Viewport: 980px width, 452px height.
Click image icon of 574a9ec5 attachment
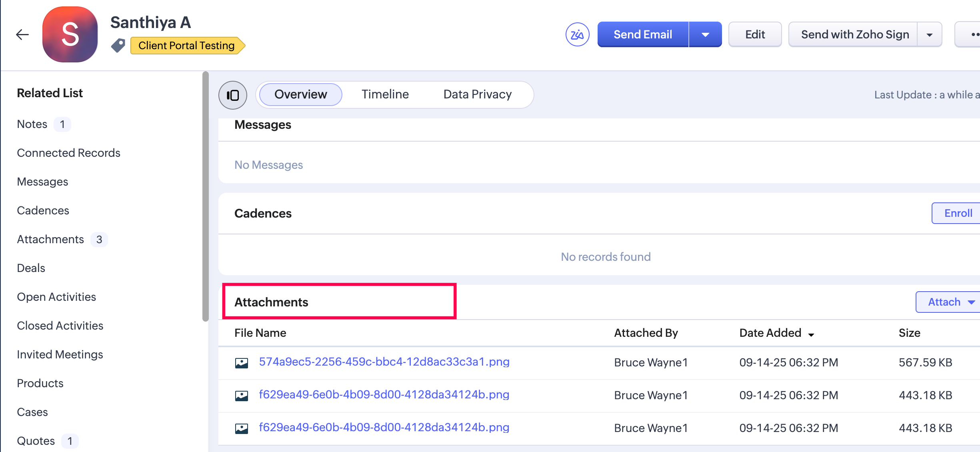[x=241, y=363]
